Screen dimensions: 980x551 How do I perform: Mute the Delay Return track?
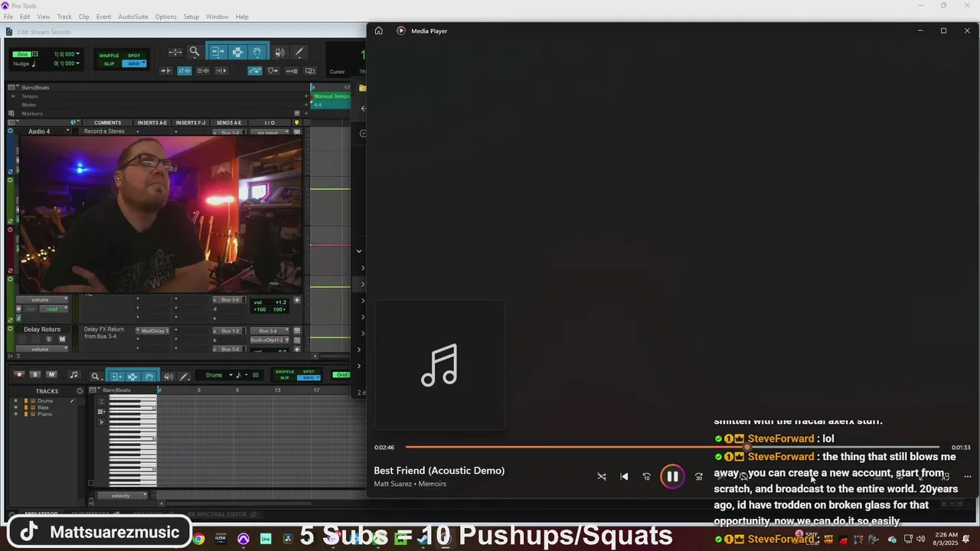pyautogui.click(x=62, y=339)
